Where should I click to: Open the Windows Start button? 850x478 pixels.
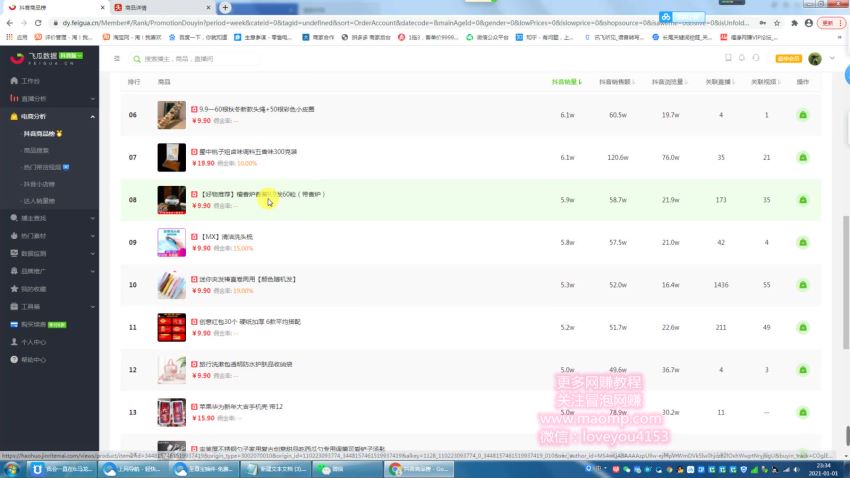click(x=11, y=469)
